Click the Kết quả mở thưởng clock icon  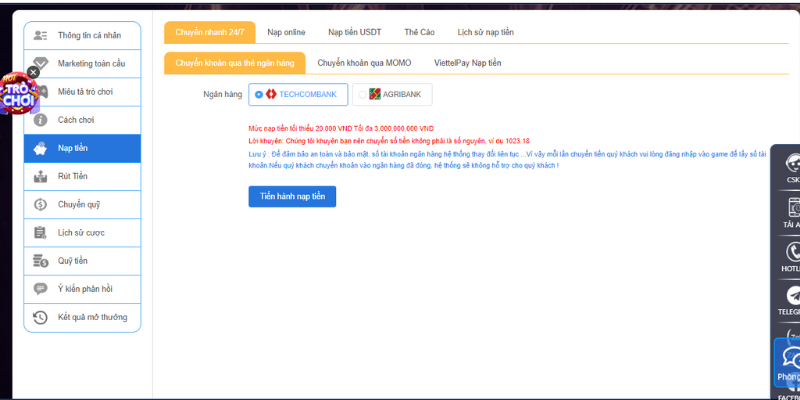point(40,317)
